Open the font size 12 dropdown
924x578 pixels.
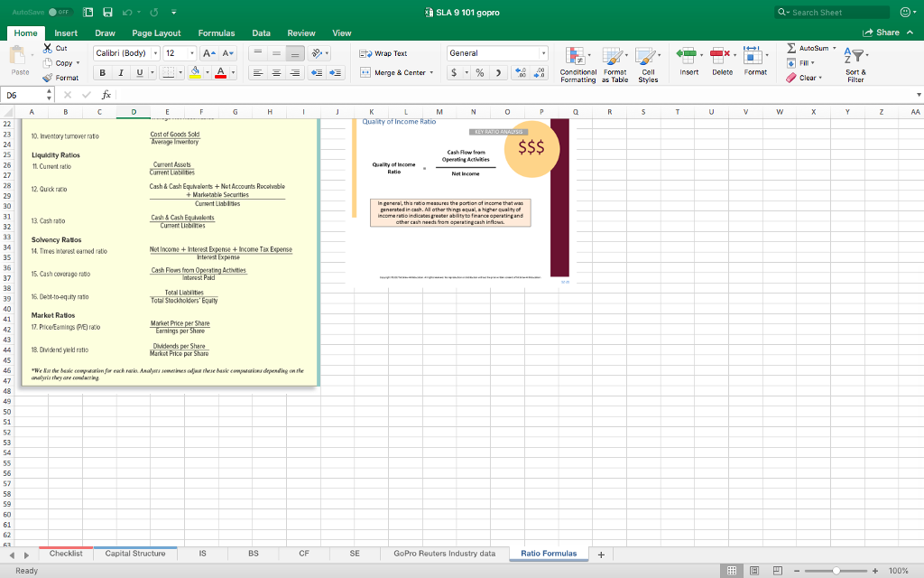coord(191,53)
